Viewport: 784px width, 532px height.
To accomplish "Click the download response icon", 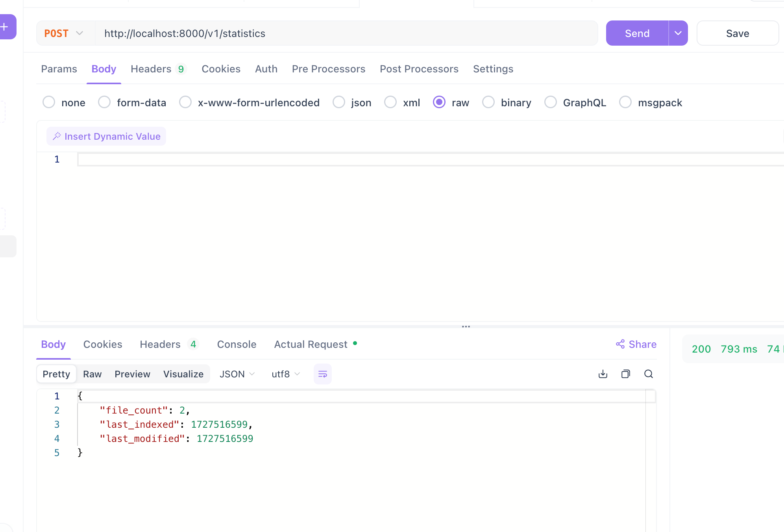I will tap(603, 374).
